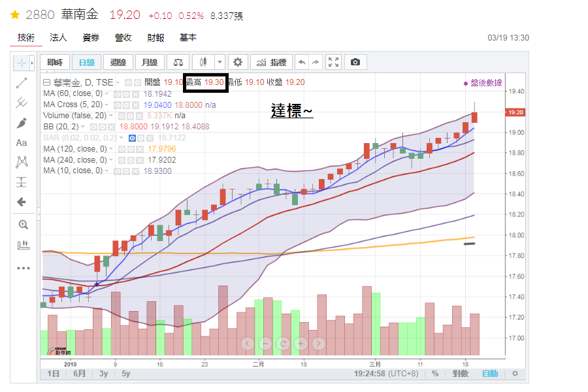The width and height of the screenshot is (588, 392).
Task: Open the compare symbols scales icon
Action: 178,62
